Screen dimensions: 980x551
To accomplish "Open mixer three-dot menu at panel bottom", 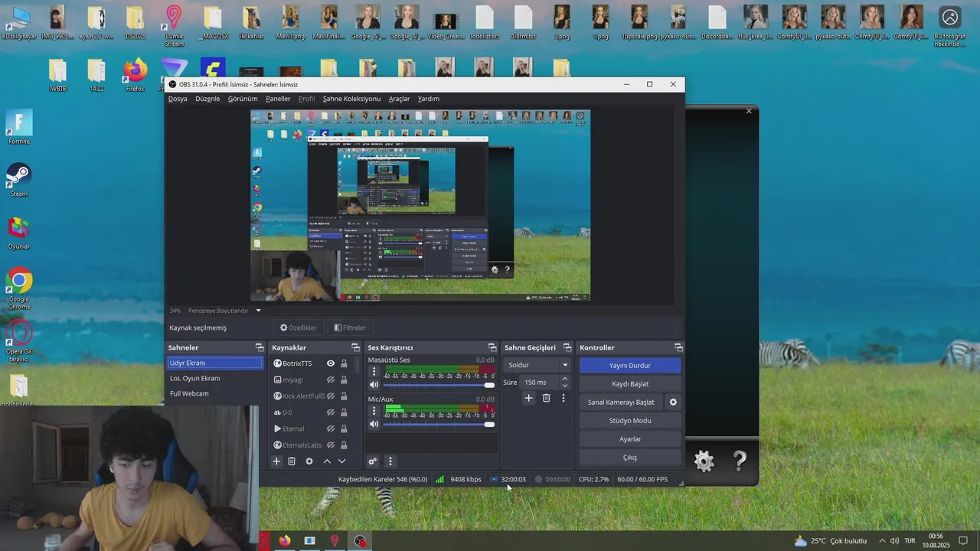I will click(390, 461).
